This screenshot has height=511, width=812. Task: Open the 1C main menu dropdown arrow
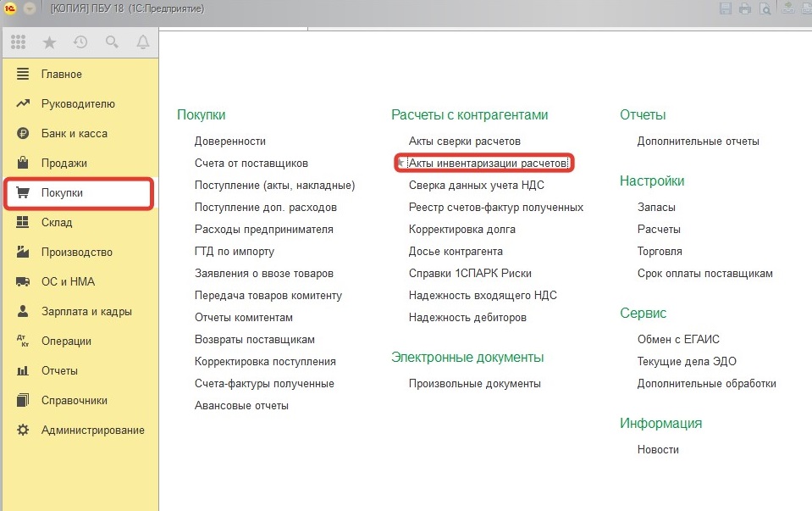[30, 8]
